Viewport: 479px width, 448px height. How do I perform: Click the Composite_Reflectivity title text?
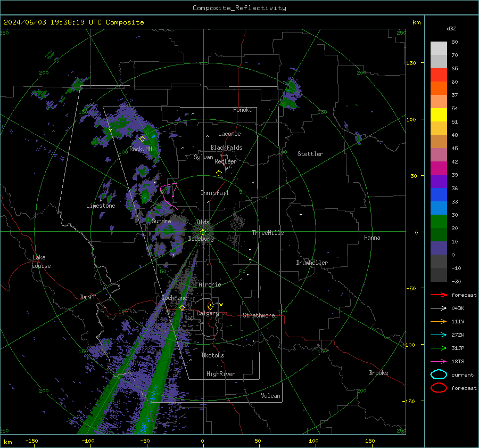(239, 8)
